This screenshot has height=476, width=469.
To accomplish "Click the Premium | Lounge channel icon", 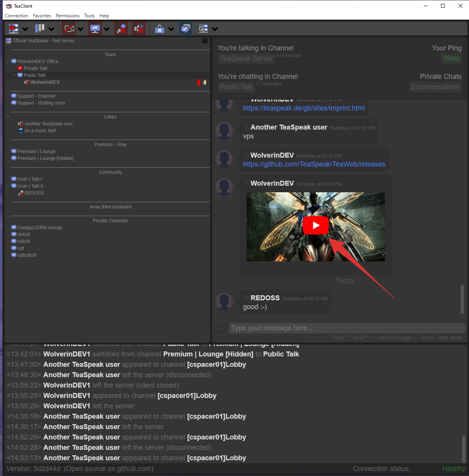I will (x=14, y=151).
